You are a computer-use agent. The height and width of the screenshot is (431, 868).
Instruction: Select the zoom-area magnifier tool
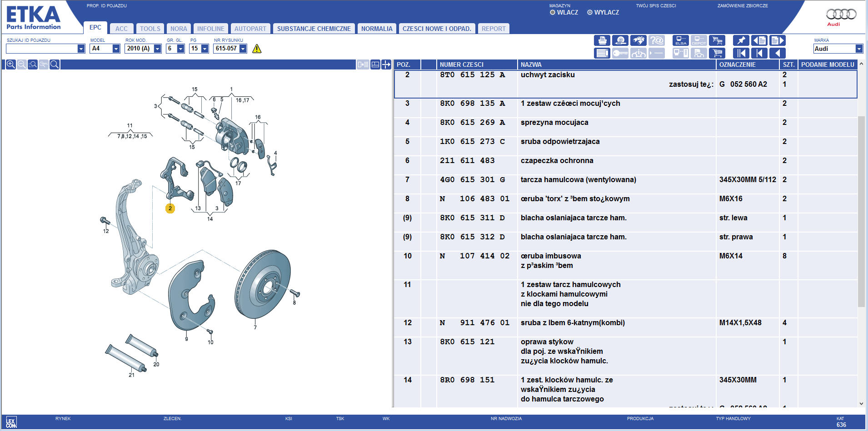(33, 64)
